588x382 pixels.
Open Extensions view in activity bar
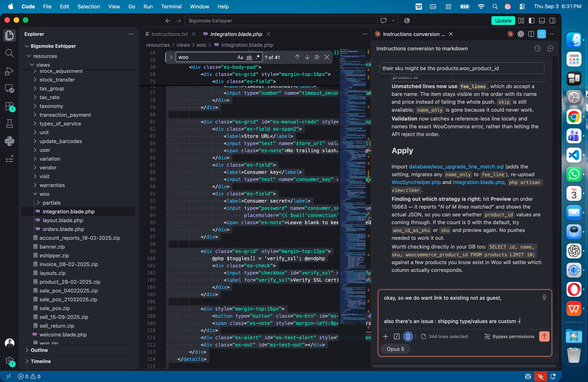click(x=9, y=106)
